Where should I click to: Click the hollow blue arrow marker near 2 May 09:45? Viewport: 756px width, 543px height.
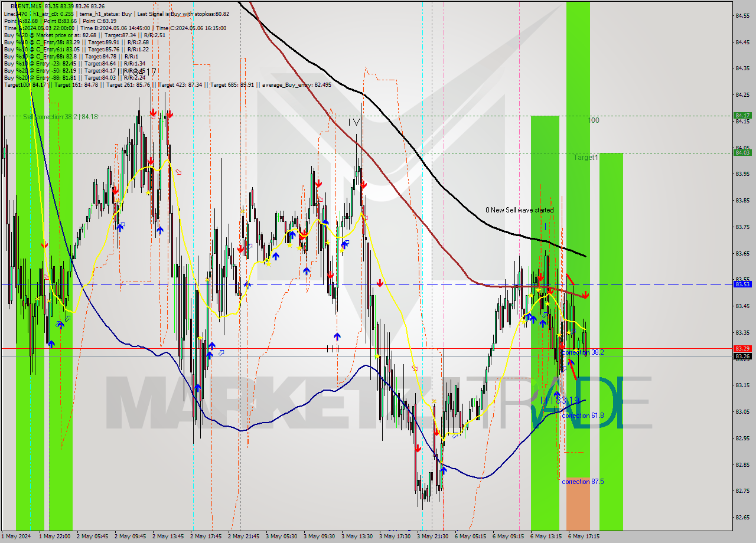pyautogui.click(x=121, y=225)
